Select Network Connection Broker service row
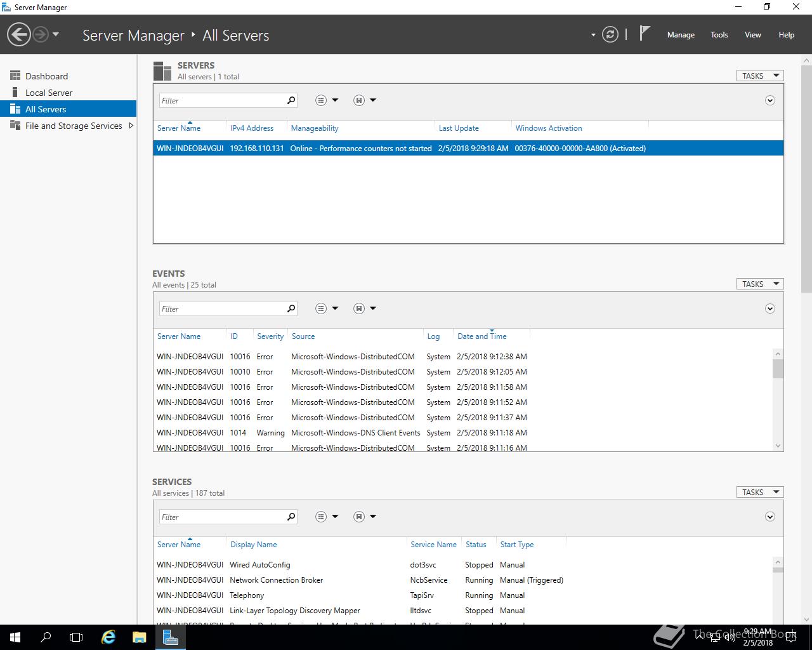This screenshot has height=650, width=812. (463, 580)
